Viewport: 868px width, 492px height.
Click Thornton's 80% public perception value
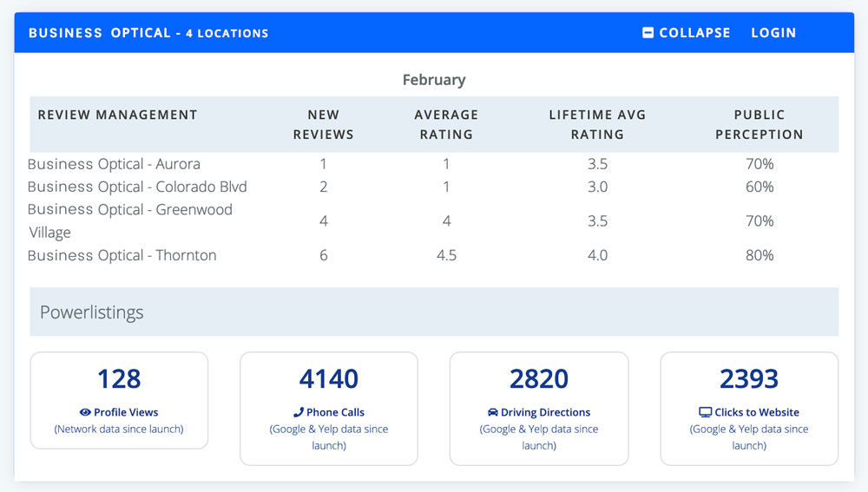coord(759,255)
